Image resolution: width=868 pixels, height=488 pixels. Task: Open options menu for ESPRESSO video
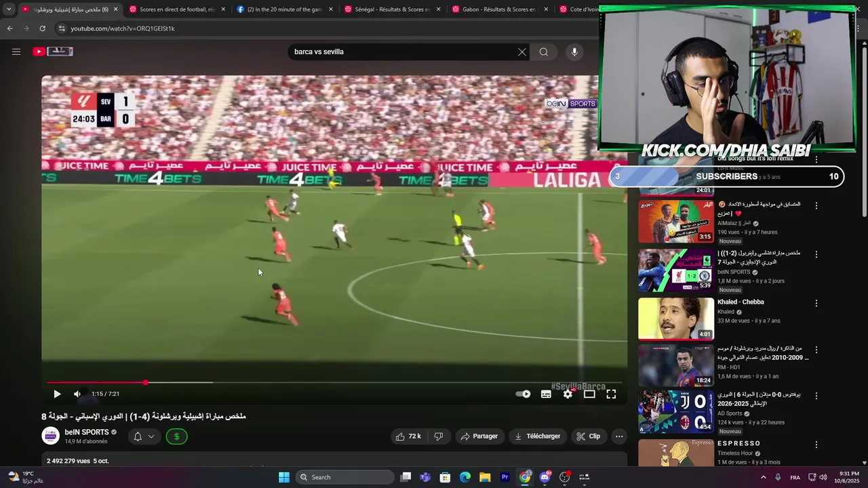click(816, 445)
